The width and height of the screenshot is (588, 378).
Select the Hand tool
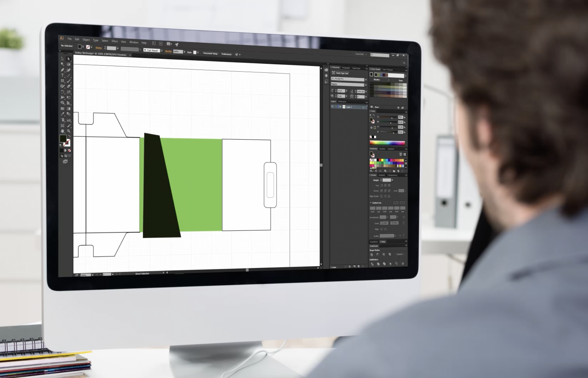tap(62, 131)
